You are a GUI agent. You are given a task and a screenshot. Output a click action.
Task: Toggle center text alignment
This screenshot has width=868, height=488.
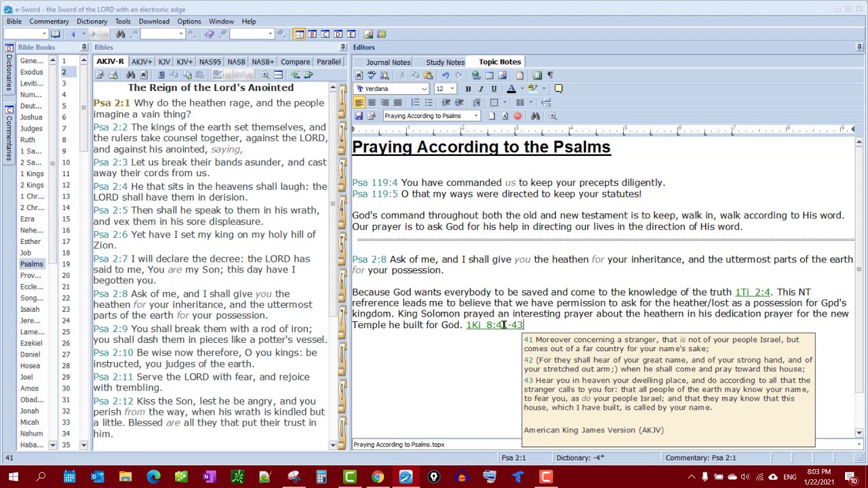pos(372,102)
